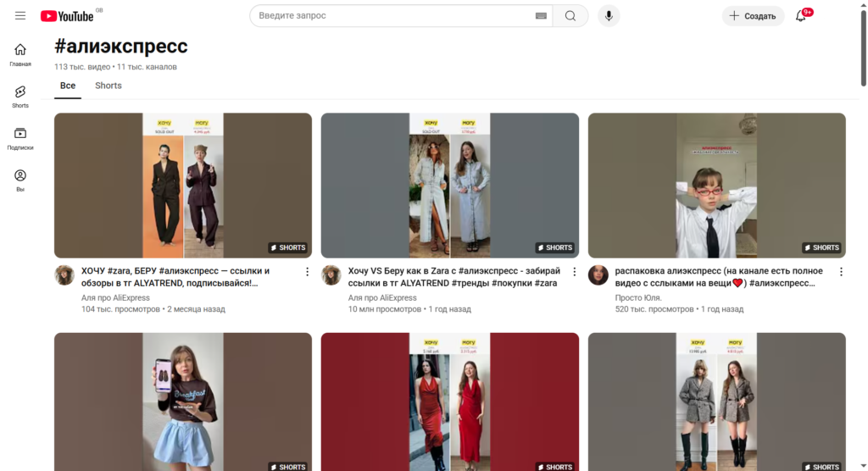Play the red dress comparison thumbnail
The image size is (868, 471).
(x=449, y=402)
